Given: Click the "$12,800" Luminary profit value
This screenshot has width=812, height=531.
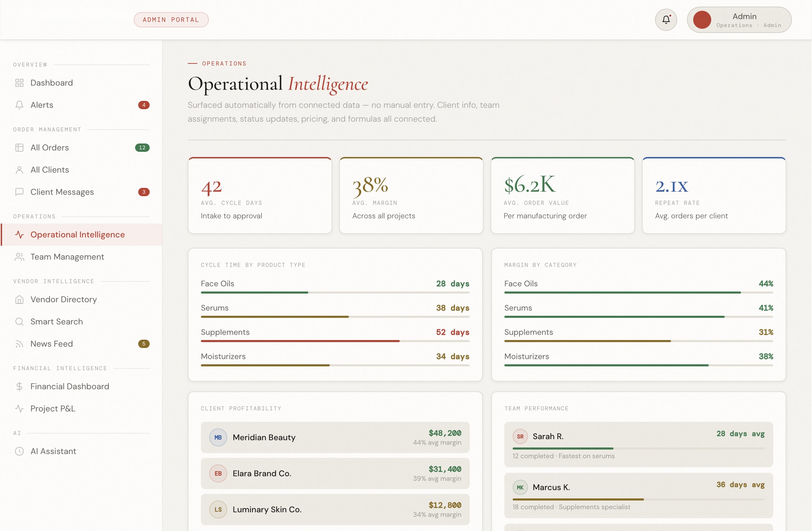Looking at the screenshot, I should click(445, 505).
